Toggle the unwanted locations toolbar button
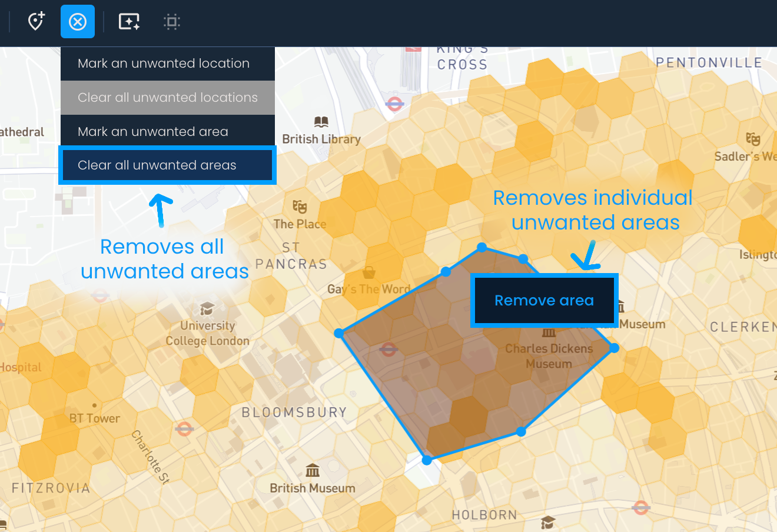This screenshot has height=532, width=777. pos(78,22)
